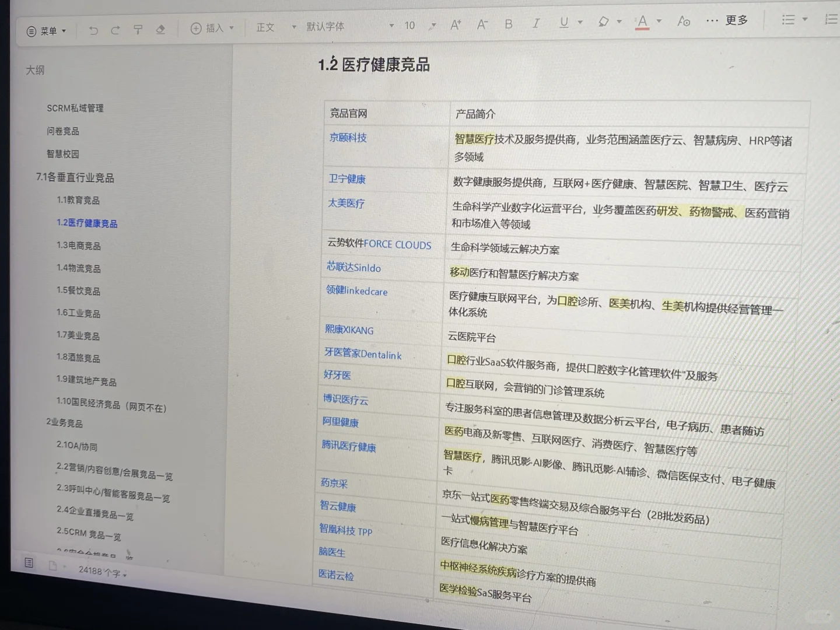
Task: Jump to SCRM私域管理 outline entry
Action: click(x=75, y=108)
